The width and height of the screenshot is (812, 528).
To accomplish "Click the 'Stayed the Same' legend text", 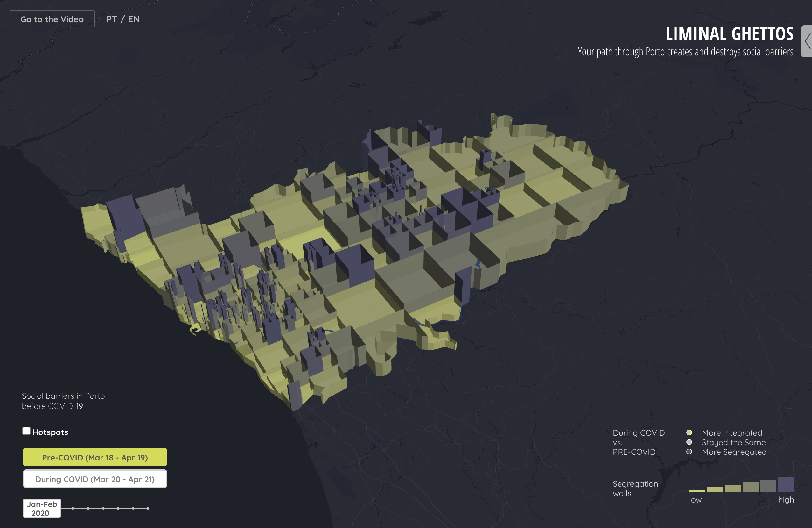I will point(733,442).
